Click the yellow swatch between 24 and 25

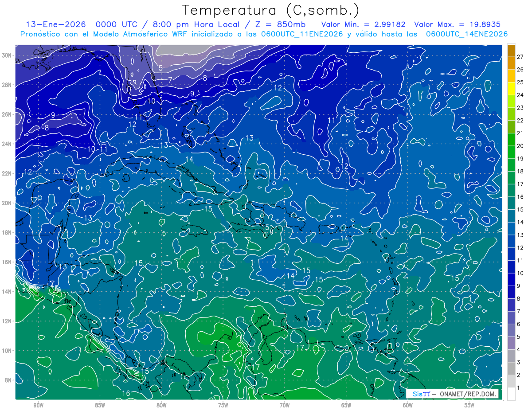511,89
